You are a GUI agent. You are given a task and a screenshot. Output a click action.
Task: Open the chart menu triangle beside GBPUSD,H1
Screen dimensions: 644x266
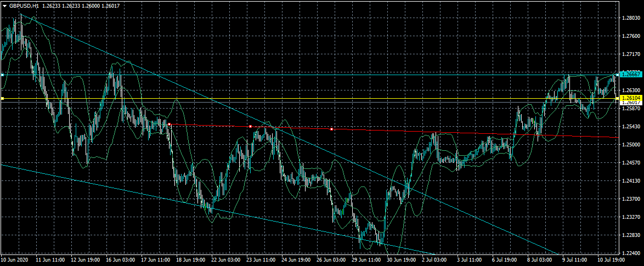[x=4, y=5]
